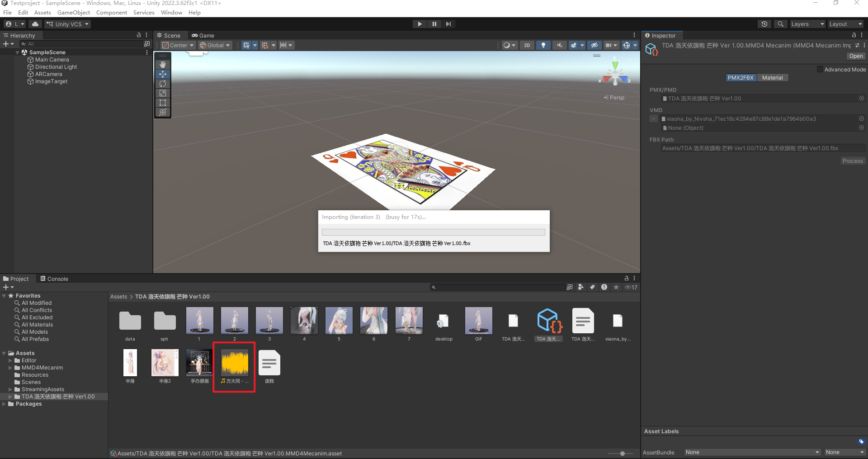This screenshot has width=868, height=459.
Task: Click the asset label tag icon
Action: 861,441
